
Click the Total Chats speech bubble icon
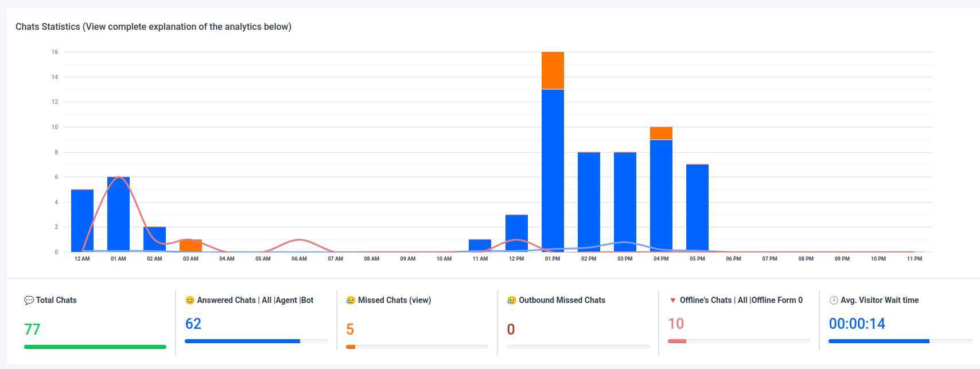pos(29,300)
